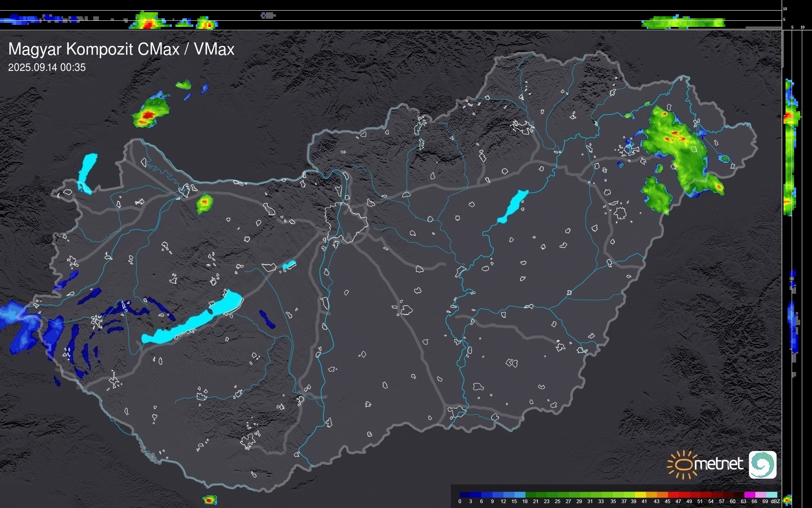Click the teal swirl app logo
The image size is (812, 508).
[x=762, y=464]
